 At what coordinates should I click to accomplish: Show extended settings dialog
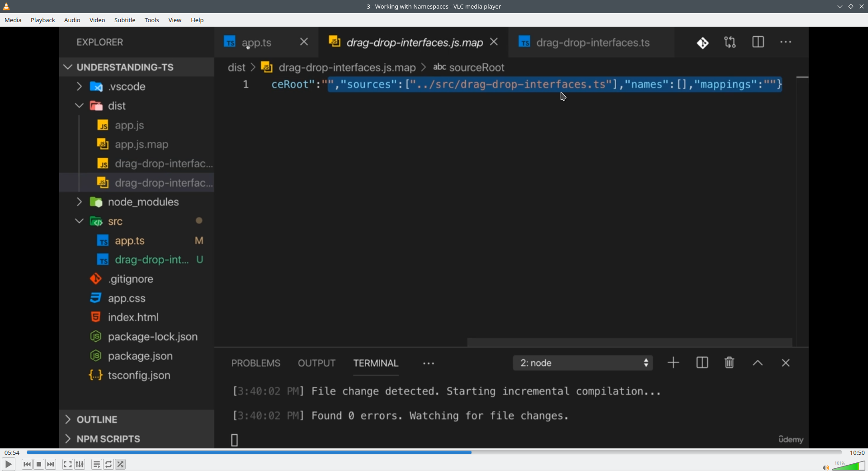tap(80, 464)
